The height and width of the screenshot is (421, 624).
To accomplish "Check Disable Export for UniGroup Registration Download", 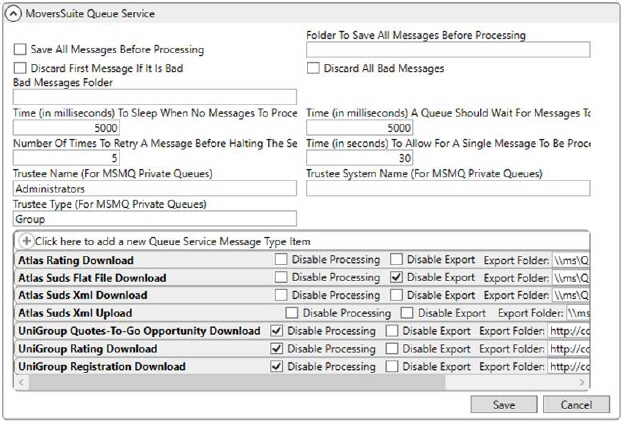I will tap(392, 367).
